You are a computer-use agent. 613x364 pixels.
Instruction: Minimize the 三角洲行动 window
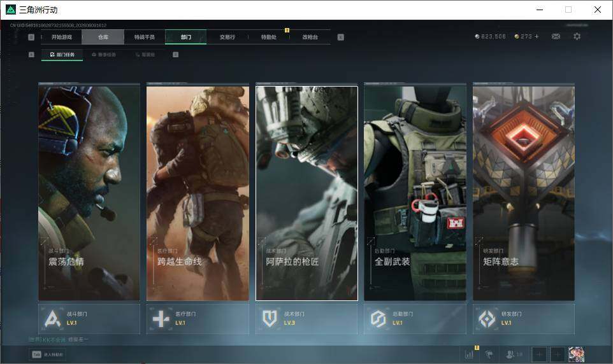540,10
